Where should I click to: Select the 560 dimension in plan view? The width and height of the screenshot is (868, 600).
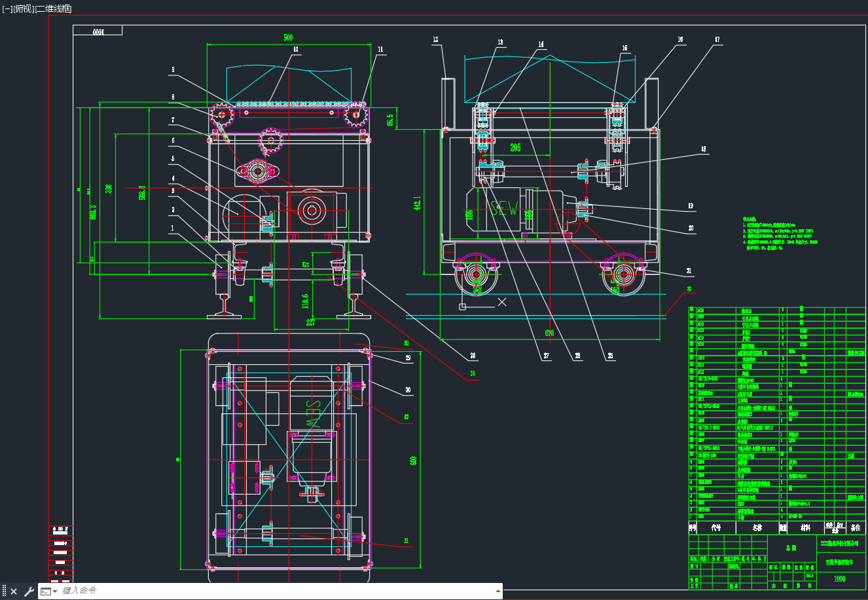tap(413, 460)
